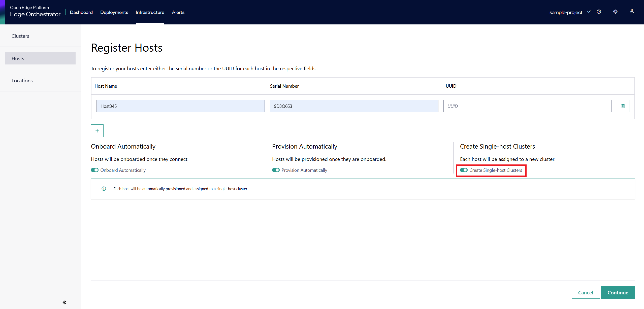This screenshot has width=644, height=309.
Task: Toggle Create Single-host Clusters off
Action: 464,170
